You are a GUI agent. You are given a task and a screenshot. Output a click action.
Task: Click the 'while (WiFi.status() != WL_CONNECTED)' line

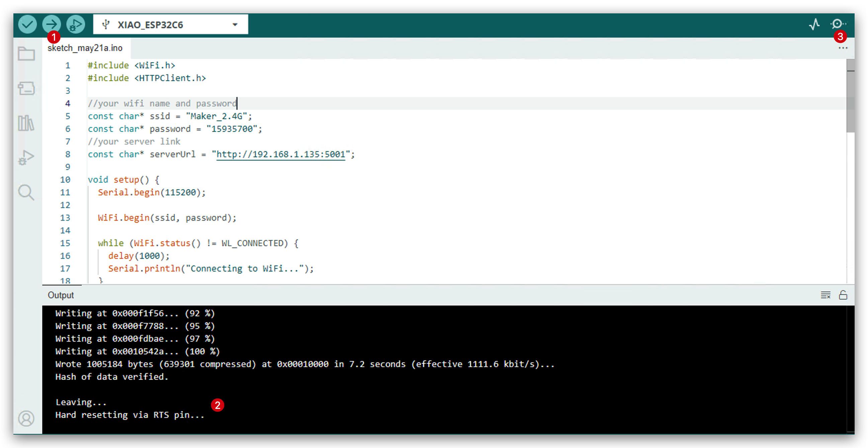click(x=198, y=243)
